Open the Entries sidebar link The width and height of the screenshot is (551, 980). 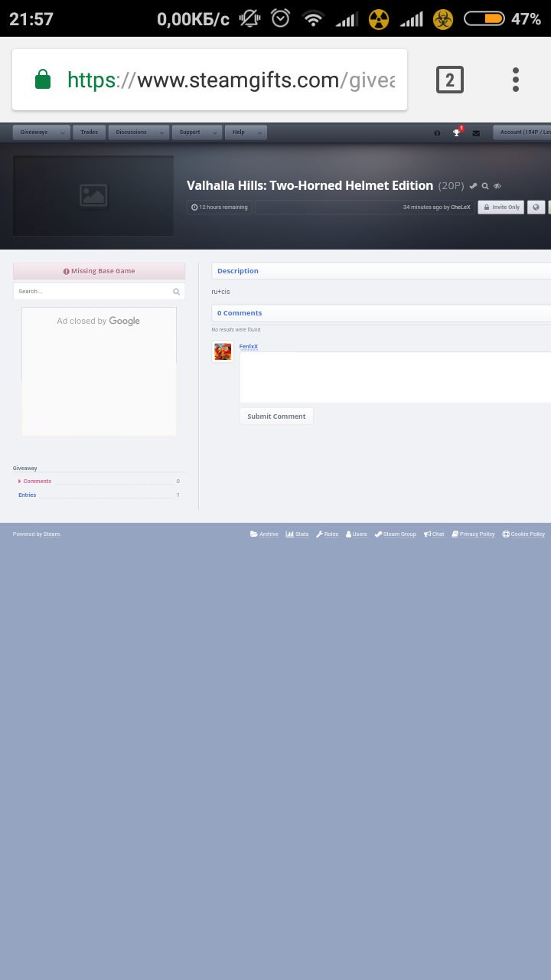point(28,495)
